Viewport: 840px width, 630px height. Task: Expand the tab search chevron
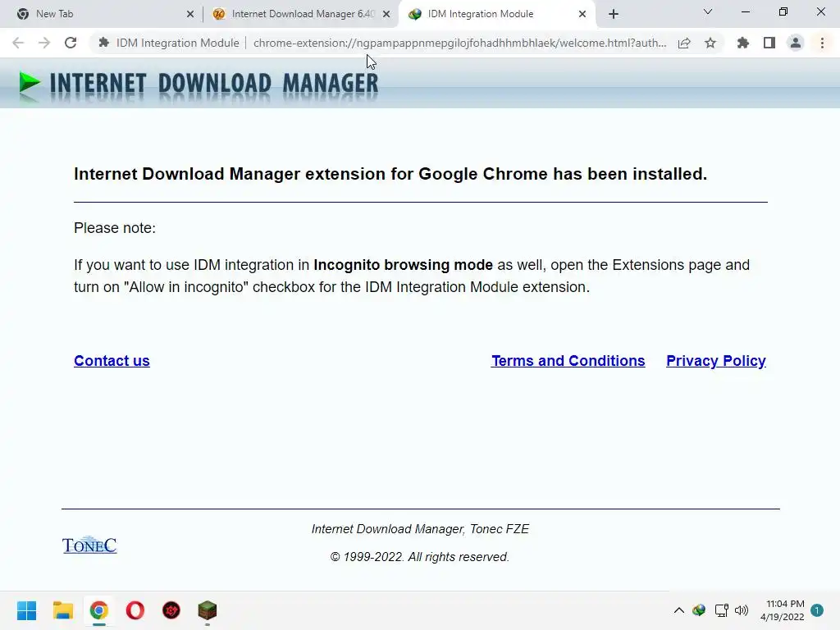click(x=708, y=11)
